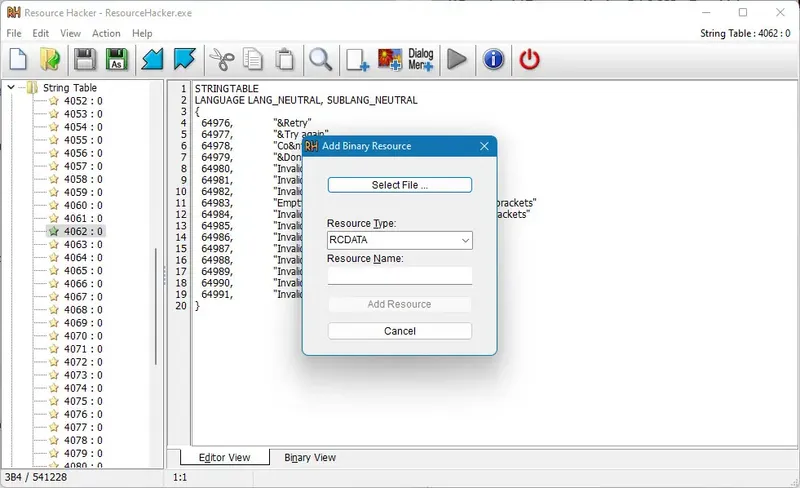The height and width of the screenshot is (488, 800).
Task: Click the star icon of 4077 : 0
Action: pyautogui.click(x=54, y=427)
